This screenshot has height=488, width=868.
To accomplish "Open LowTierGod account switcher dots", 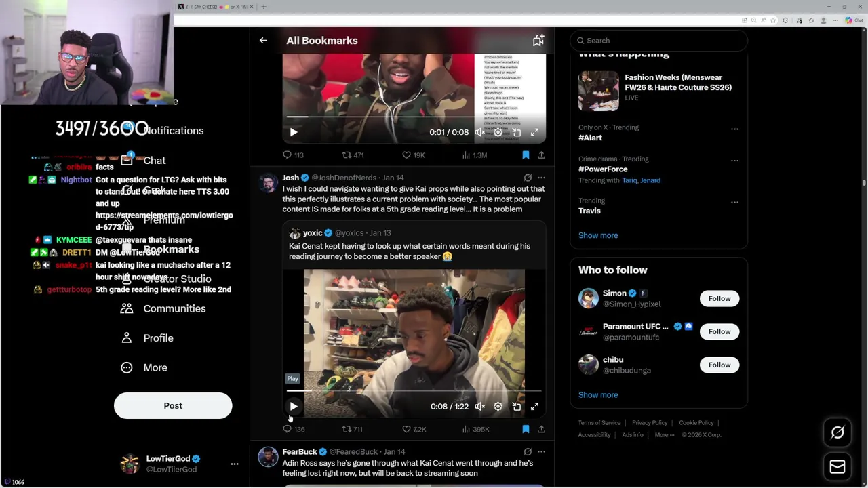I will [235, 464].
